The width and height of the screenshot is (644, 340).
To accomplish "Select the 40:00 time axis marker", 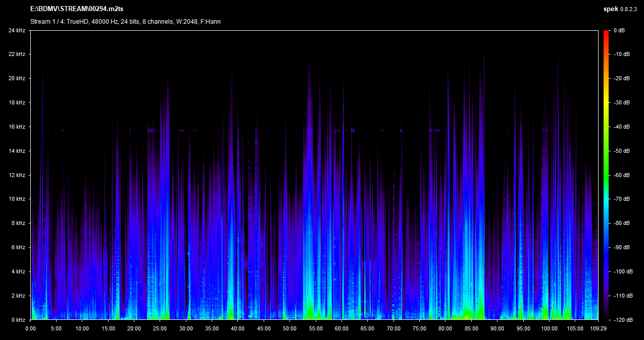I will click(238, 328).
